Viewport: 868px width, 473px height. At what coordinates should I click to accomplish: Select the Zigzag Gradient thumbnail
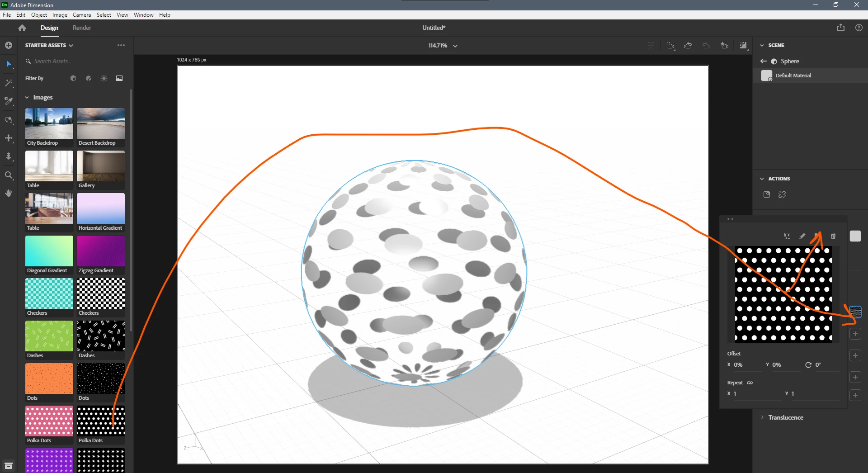pyautogui.click(x=101, y=251)
